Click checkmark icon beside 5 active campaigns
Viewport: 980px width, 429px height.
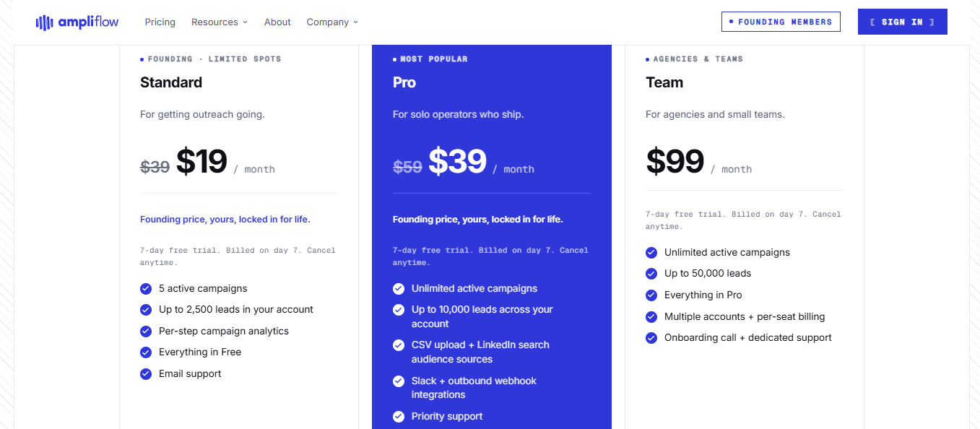pos(146,289)
